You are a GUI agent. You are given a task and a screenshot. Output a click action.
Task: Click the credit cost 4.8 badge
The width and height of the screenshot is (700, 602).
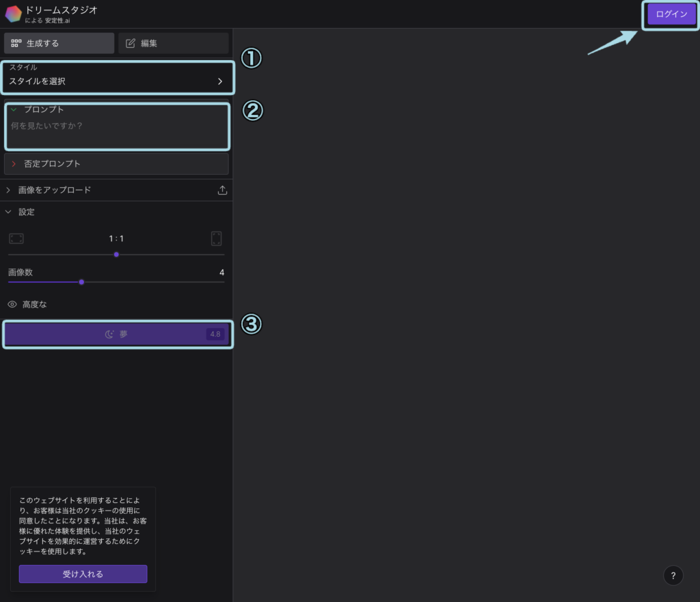215,334
